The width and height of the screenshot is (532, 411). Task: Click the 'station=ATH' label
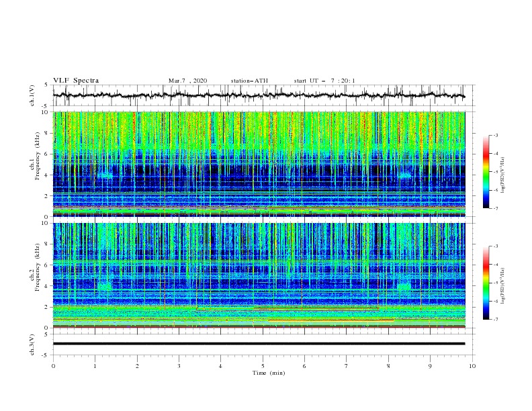point(249,81)
